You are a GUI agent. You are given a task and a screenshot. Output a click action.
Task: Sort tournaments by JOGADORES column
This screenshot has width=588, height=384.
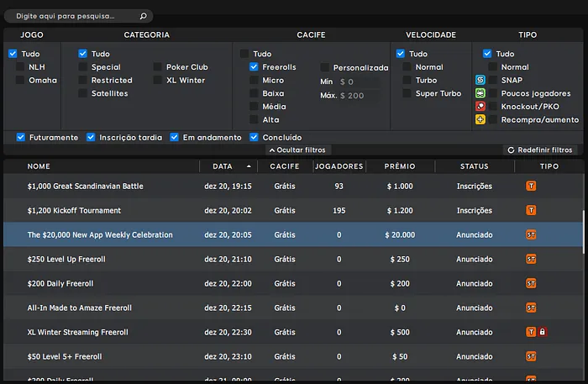coord(339,166)
